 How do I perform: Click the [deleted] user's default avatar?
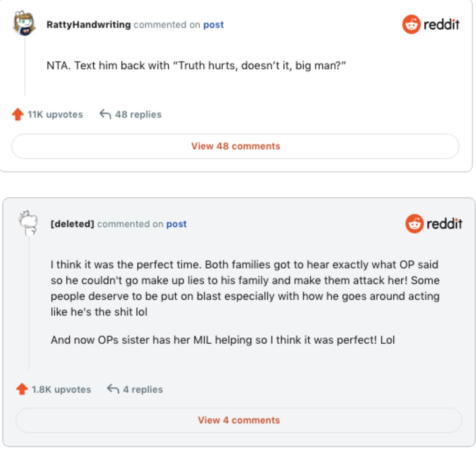coord(29,223)
